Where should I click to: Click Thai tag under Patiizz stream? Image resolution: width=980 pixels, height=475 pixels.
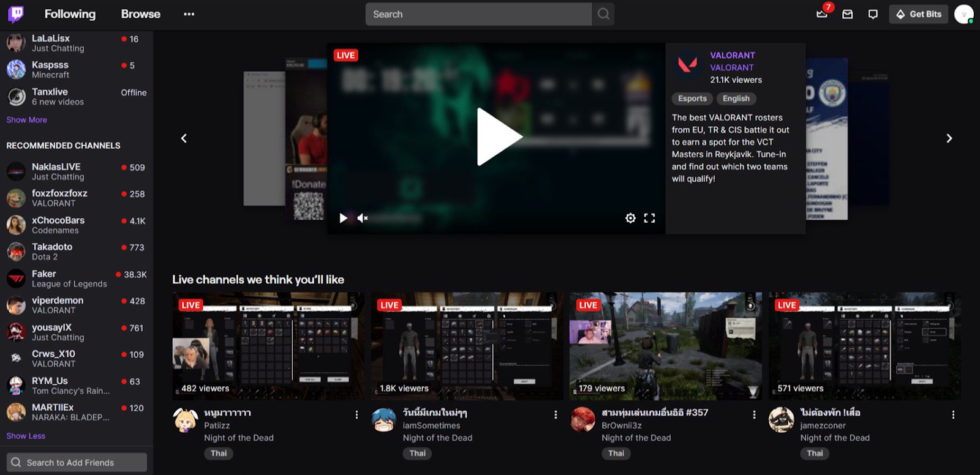click(x=219, y=454)
